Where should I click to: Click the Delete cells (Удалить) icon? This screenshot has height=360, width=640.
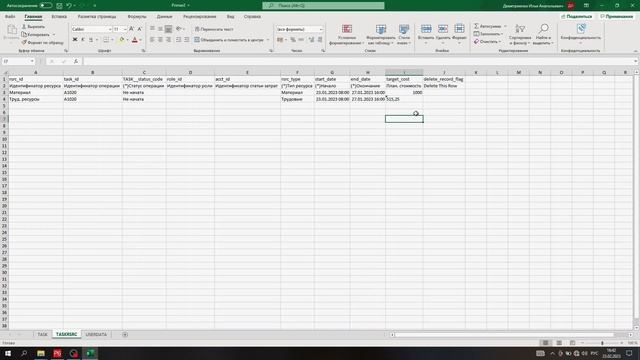[443, 29]
